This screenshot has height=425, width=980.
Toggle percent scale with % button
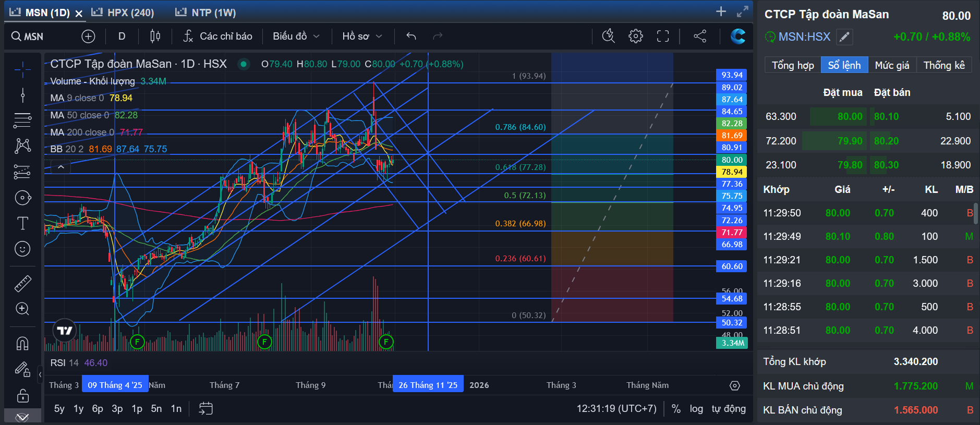point(676,409)
